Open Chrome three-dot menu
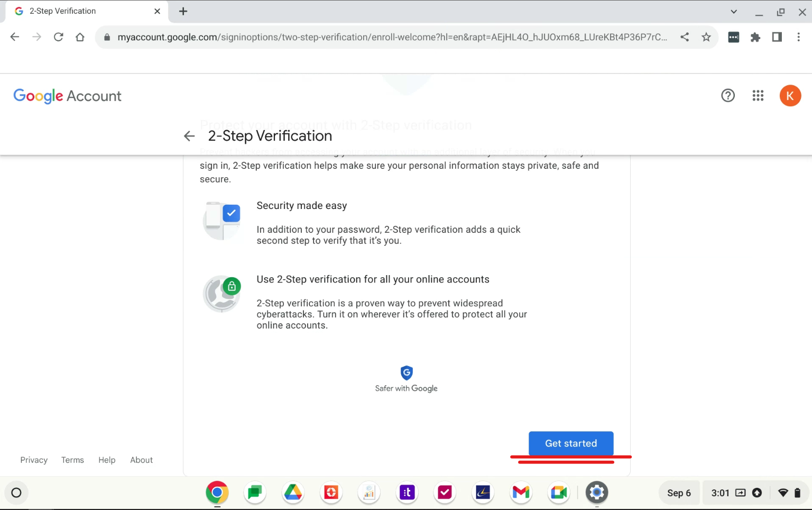 click(799, 37)
